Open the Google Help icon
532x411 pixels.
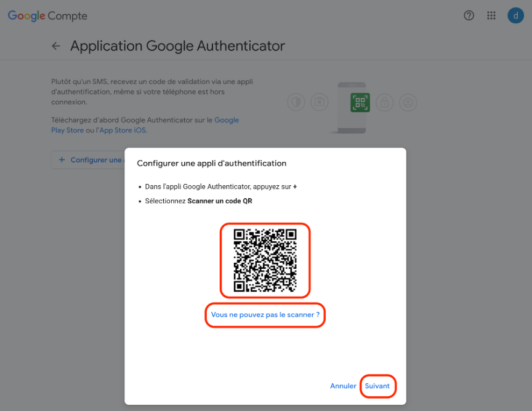pyautogui.click(x=469, y=15)
